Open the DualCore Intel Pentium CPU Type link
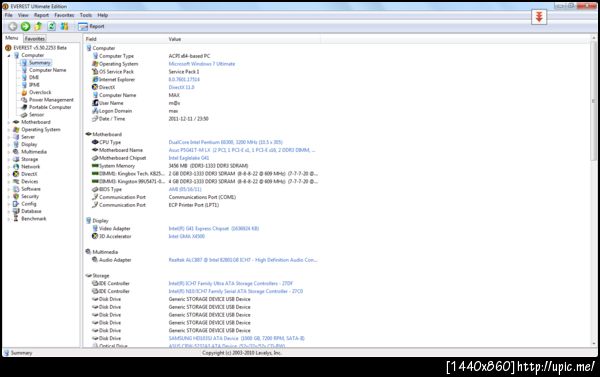The image size is (600, 377). 225,142
